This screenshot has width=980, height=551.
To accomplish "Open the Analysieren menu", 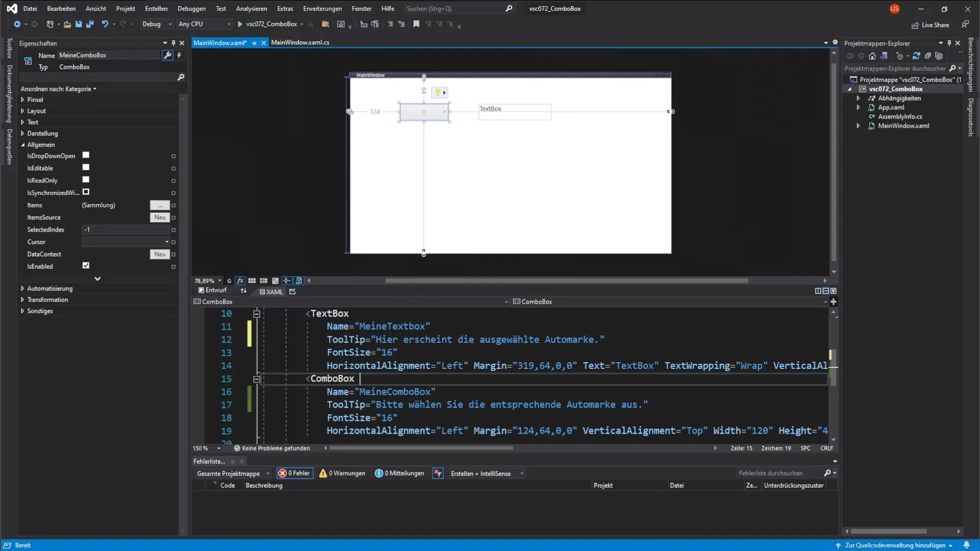I will [251, 9].
